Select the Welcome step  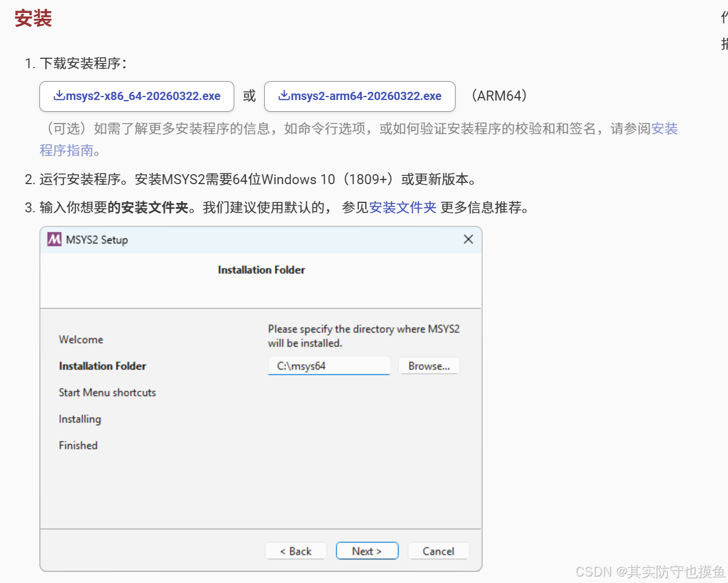coord(81,339)
